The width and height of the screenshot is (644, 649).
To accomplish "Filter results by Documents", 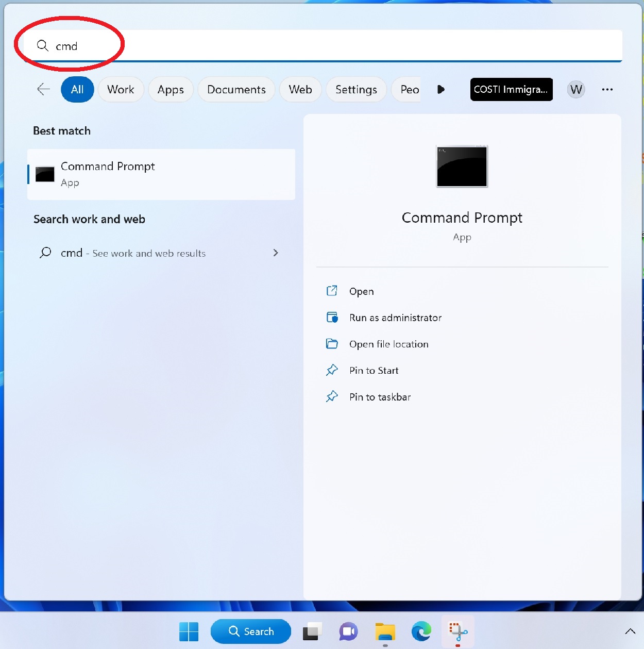I will (x=236, y=90).
